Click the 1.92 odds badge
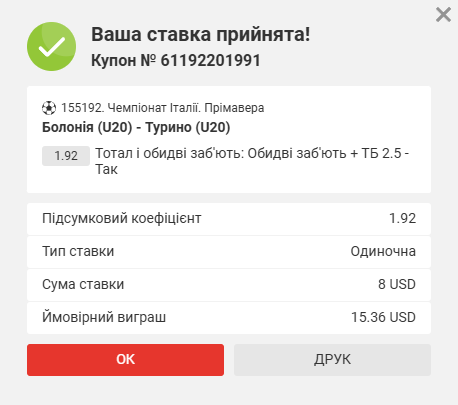458x405 pixels. (66, 156)
